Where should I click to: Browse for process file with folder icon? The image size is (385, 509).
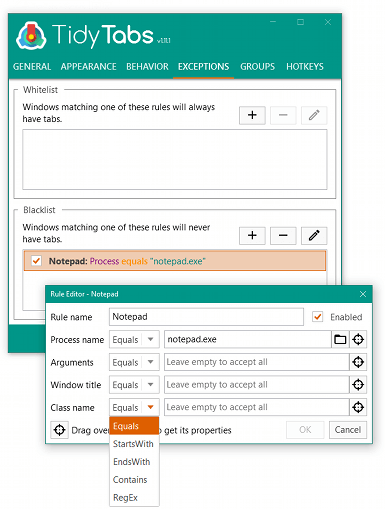340,340
